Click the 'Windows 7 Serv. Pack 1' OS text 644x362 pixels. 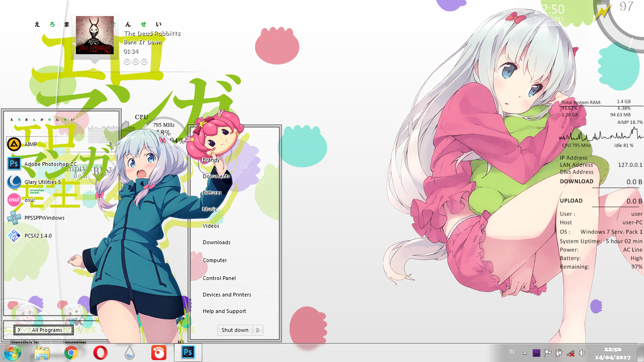[x=611, y=232]
